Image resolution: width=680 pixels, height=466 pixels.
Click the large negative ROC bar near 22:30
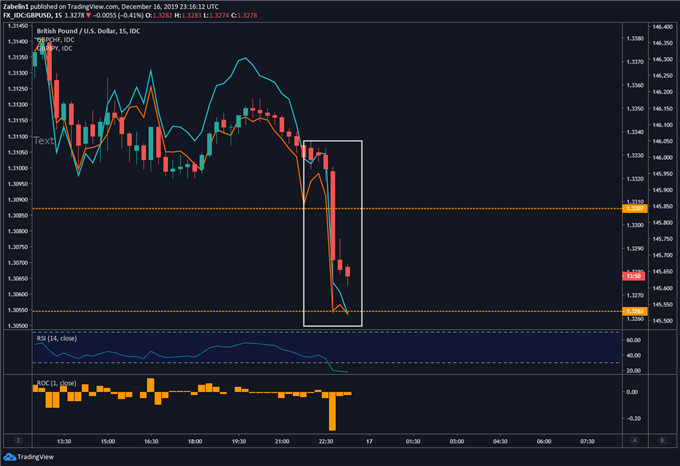(x=332, y=411)
